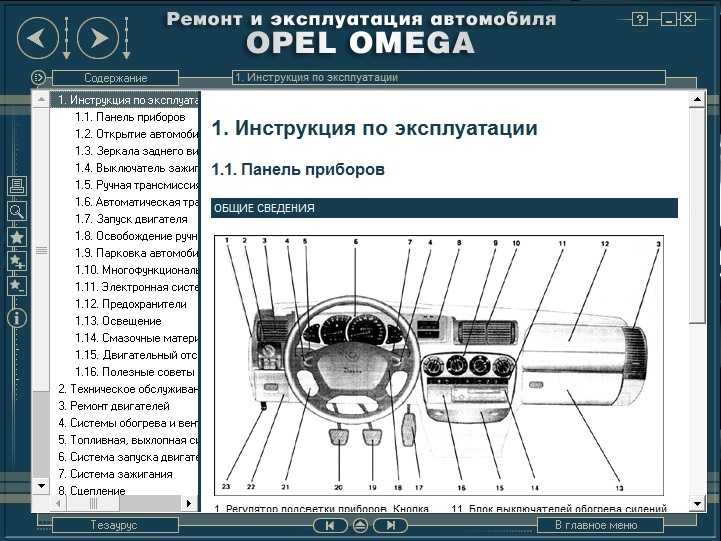Click the content pane vertical scrollbar thumb

tap(697, 215)
